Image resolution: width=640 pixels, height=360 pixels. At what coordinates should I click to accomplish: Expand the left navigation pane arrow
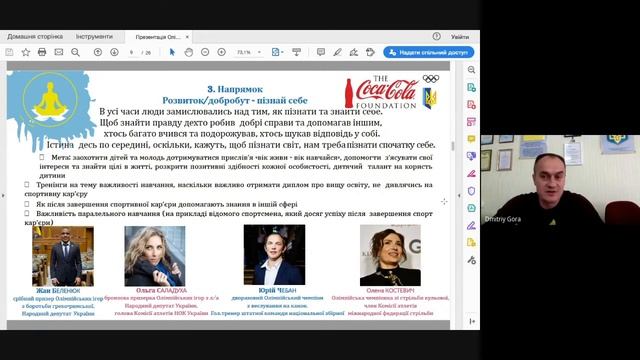[x=3, y=196]
